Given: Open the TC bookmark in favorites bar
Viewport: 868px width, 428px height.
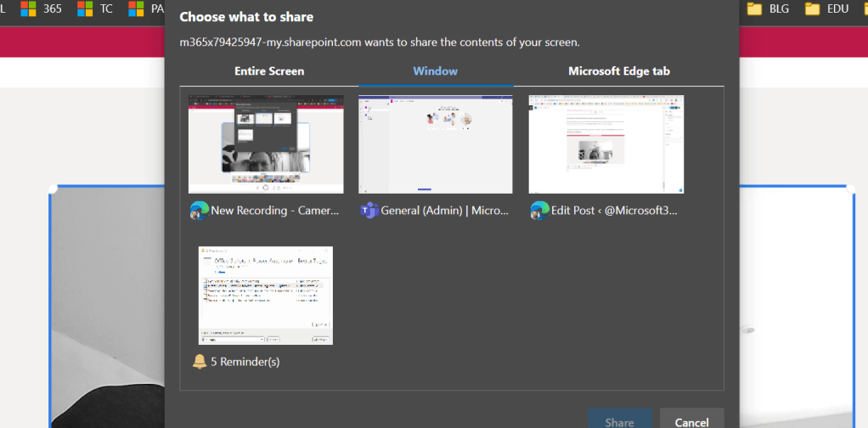Looking at the screenshot, I should tap(95, 8).
